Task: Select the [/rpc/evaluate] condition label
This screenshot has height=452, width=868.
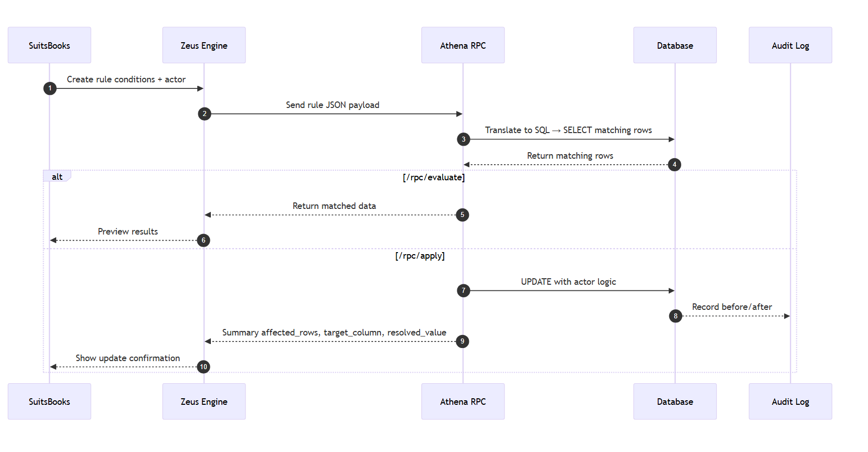Action: [434, 177]
